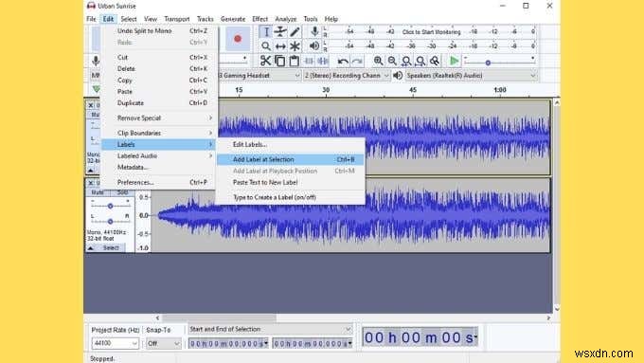This screenshot has height=363, width=644.
Task: Open the Start and End of Selection dropdown
Action: 270,329
